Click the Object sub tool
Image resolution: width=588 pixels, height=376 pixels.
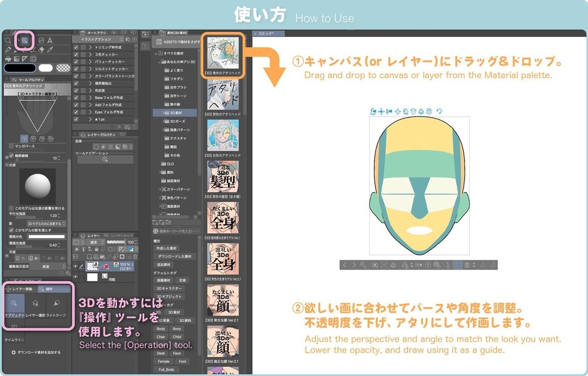pyautogui.click(x=14, y=306)
